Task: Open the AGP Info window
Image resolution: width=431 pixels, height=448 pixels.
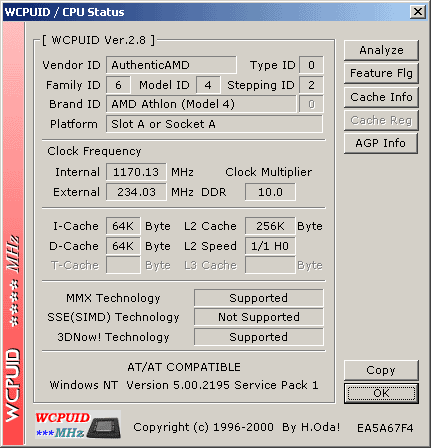Action: click(x=381, y=143)
